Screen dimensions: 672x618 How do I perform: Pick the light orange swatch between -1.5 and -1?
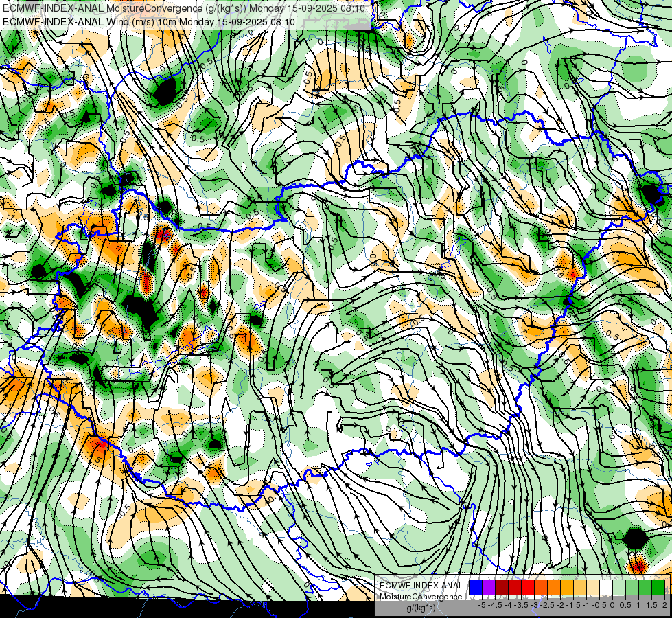(580, 587)
